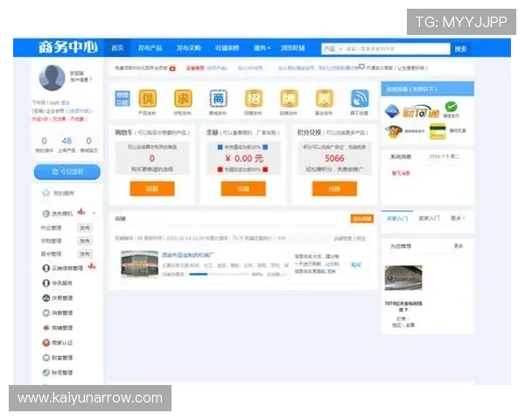The height and width of the screenshot is (420, 525).
Task: Choose the yellow bank card icon
Action: click(437, 131)
